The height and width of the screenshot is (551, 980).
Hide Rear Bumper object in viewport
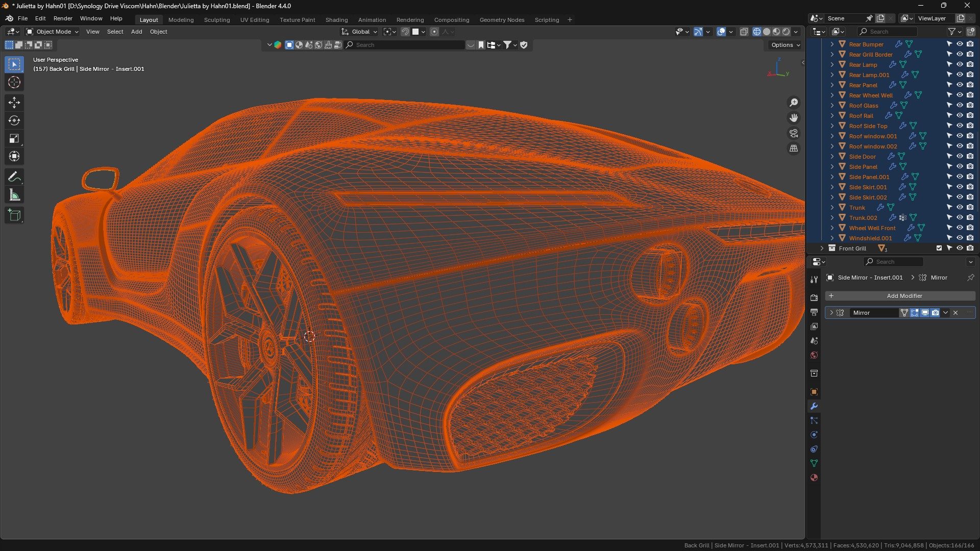point(960,44)
